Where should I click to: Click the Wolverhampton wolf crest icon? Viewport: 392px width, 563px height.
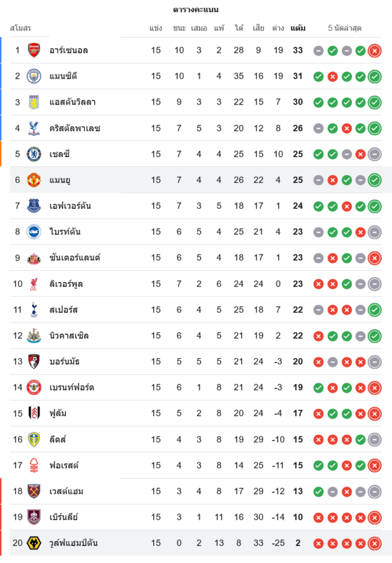tap(34, 543)
